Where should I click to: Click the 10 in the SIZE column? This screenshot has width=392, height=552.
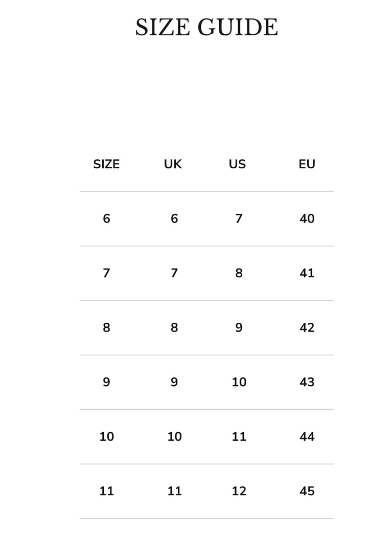click(106, 436)
